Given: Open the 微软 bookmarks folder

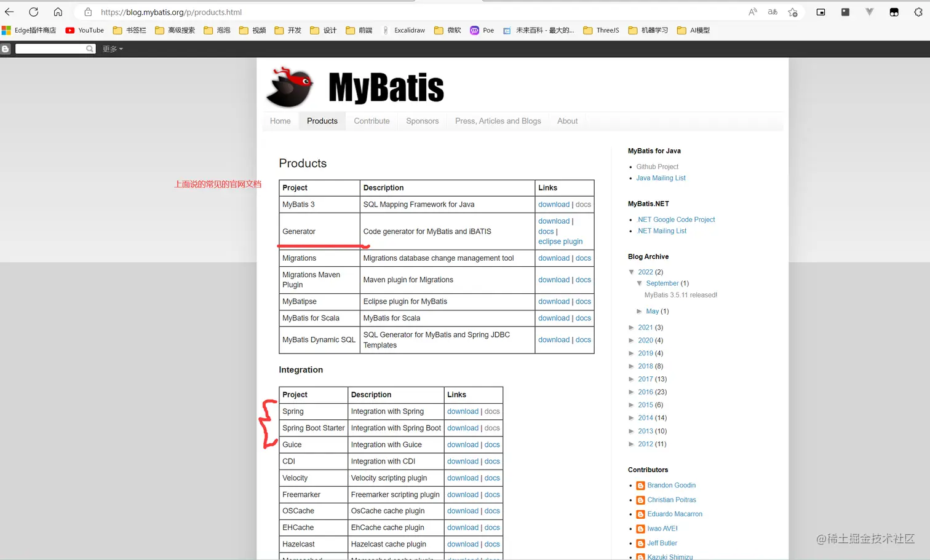Looking at the screenshot, I should tap(448, 30).
